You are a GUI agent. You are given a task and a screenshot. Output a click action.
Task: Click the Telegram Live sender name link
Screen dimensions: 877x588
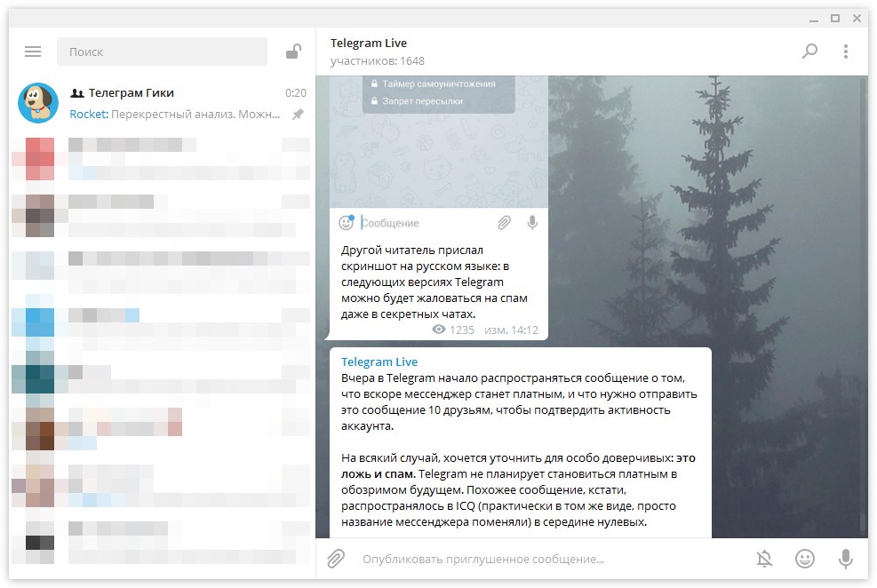379,362
